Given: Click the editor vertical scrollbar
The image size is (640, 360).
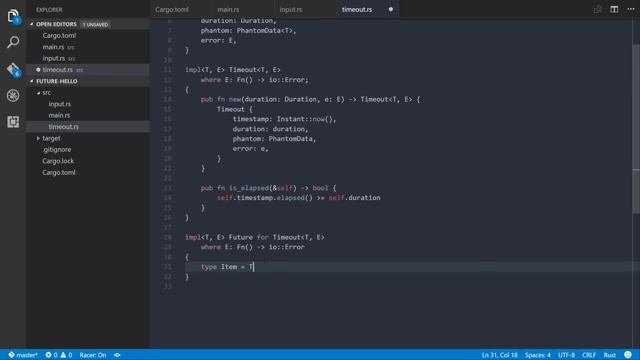Looking at the screenshot, I should coord(636,129).
